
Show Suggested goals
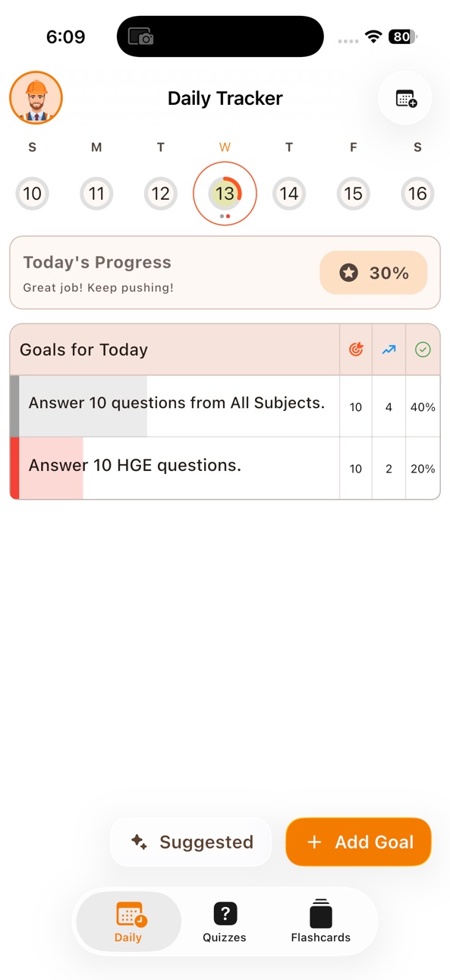coord(191,842)
